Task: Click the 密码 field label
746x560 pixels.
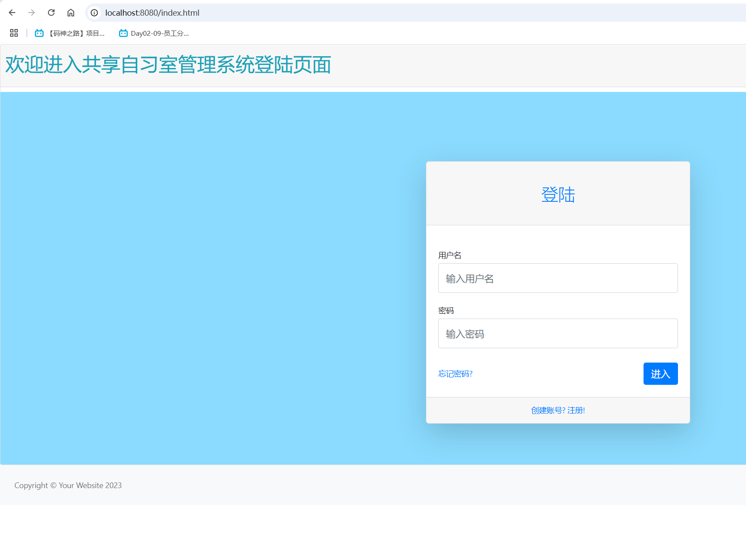Action: point(446,311)
